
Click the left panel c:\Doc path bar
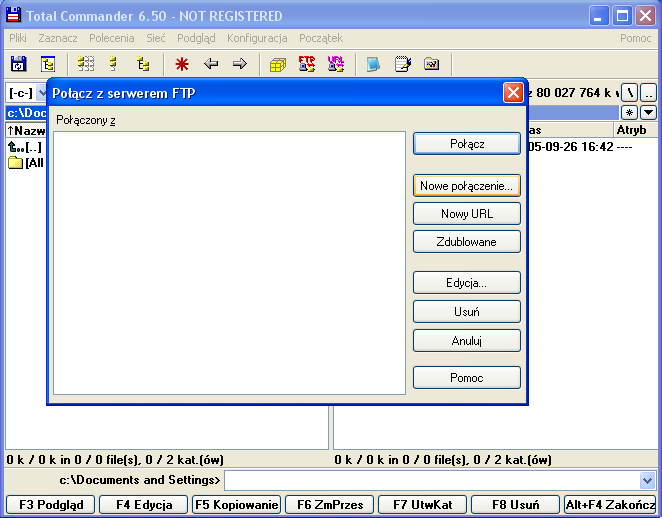pos(26,113)
